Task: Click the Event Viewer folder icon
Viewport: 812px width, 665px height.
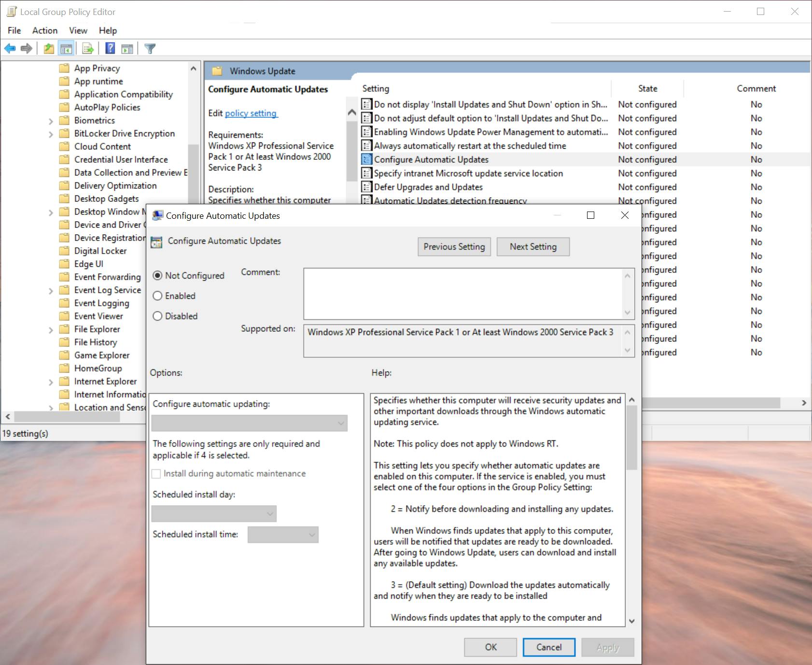Action: [x=64, y=316]
